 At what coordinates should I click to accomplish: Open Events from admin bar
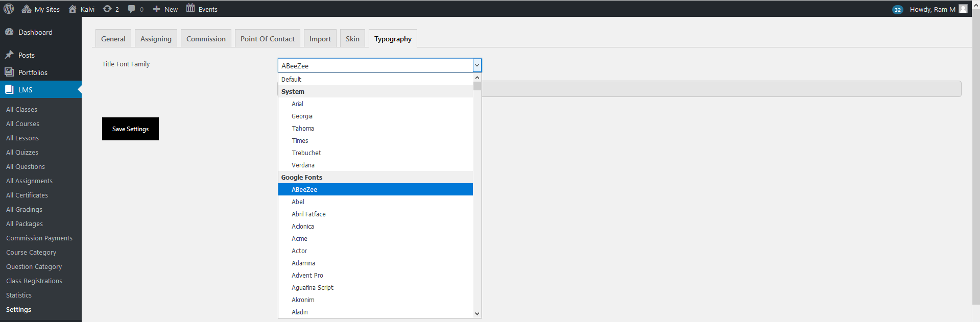pyautogui.click(x=202, y=9)
